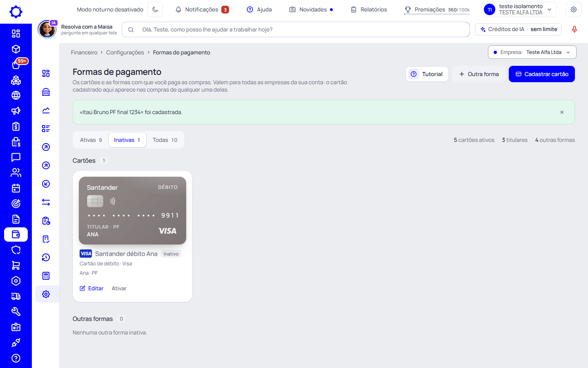
Task: Open the Empresa Teste Alfa Ltda dropdown
Action: (532, 52)
